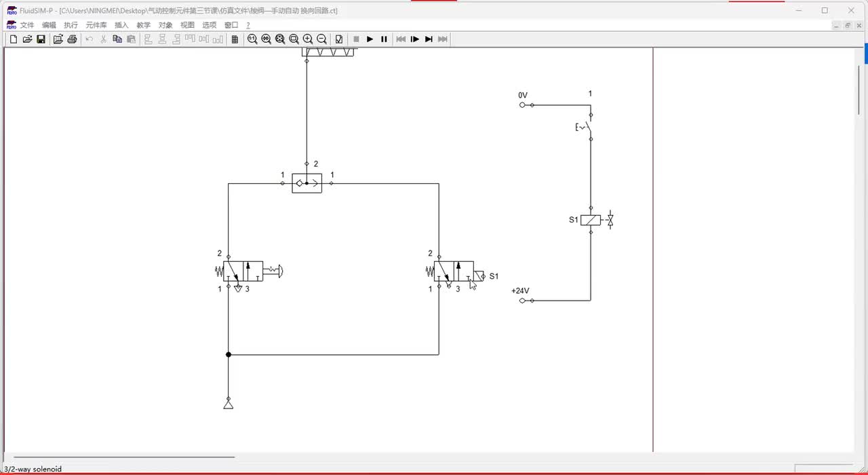
Task: Skip to the next topic
Action: [443, 39]
